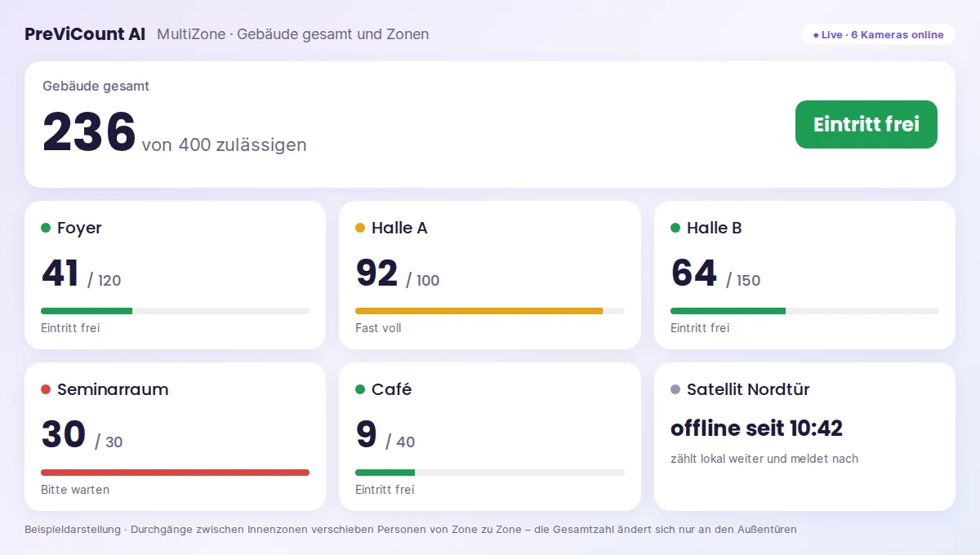The image size is (980, 555).
Task: Click the Café count 9
Action: 367,435
